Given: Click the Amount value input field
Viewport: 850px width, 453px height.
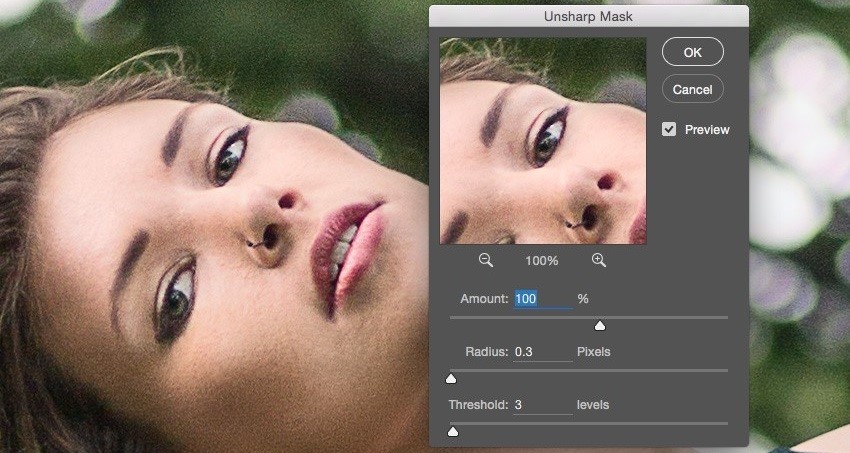Looking at the screenshot, I should pyautogui.click(x=541, y=299).
